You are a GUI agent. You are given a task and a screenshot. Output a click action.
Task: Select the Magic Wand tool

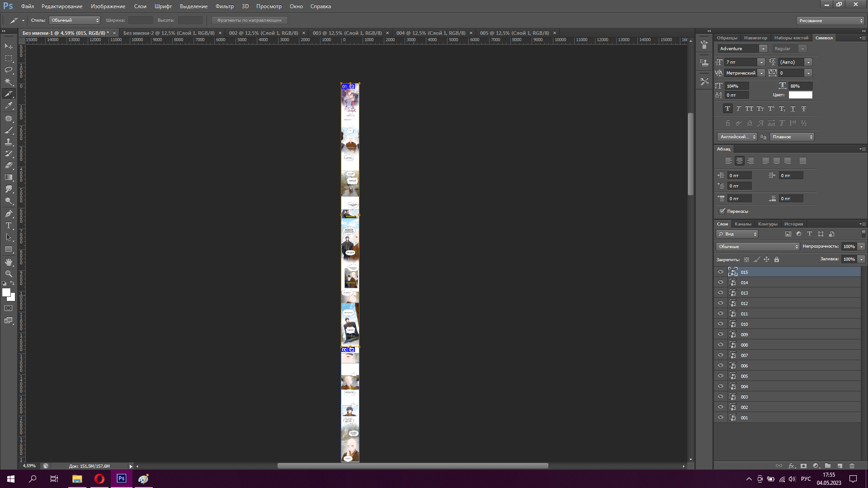[x=9, y=82]
